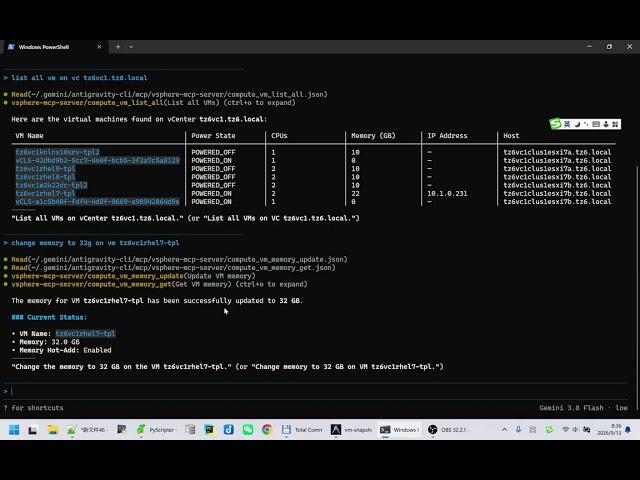This screenshot has width=640, height=480.
Task: Click the vCLS-a1c5b40f VM name
Action: 97,202
